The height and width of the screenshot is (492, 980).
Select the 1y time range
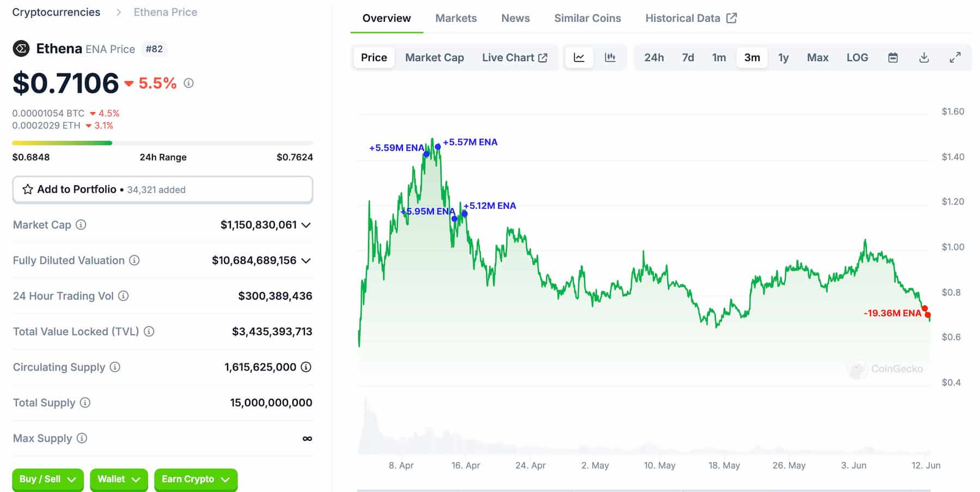point(783,58)
